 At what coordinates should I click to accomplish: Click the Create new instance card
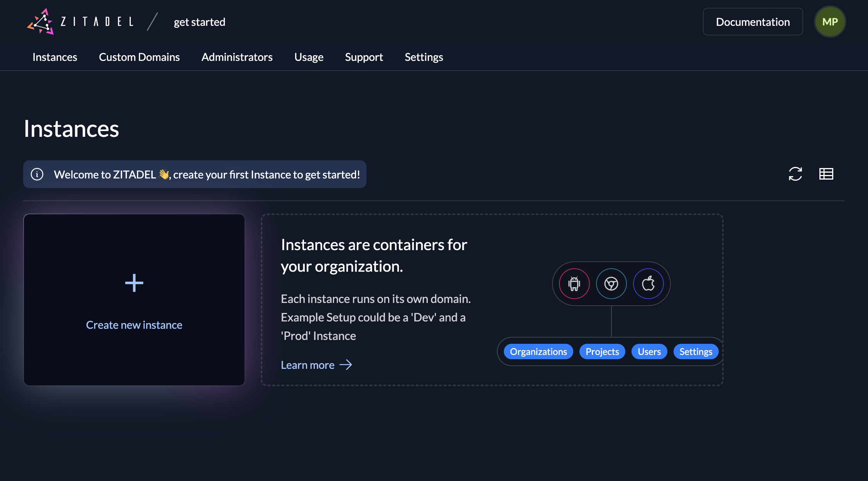[x=134, y=325]
